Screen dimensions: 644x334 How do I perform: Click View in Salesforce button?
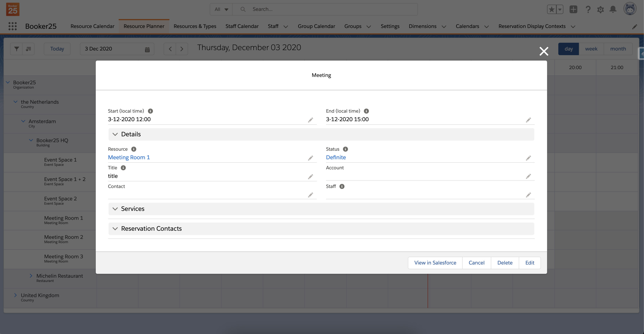point(435,263)
